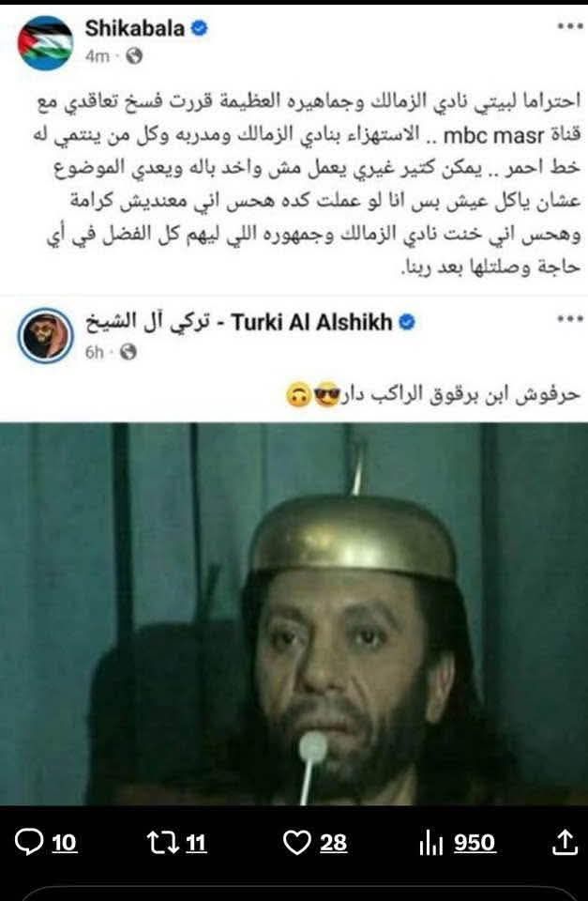Click the share upload arrow icon
Screen dimensions: 588x901
click(565, 843)
